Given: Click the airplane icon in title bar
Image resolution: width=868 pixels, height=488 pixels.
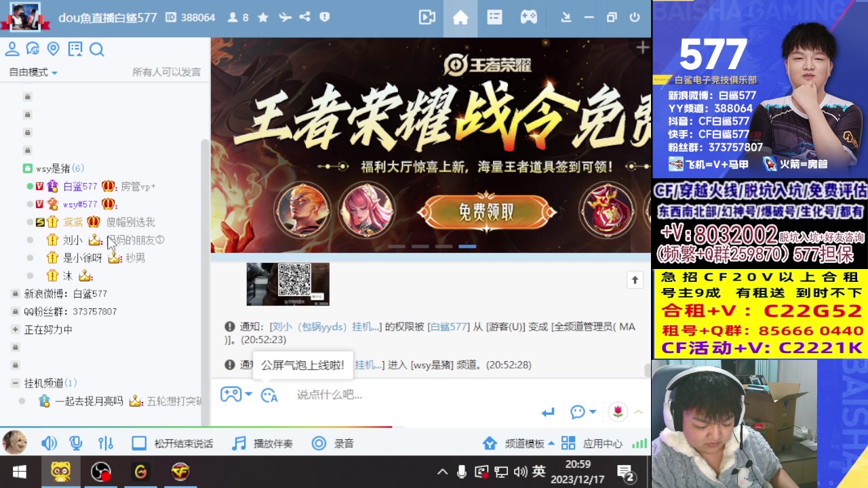Looking at the screenshot, I should tap(285, 18).
